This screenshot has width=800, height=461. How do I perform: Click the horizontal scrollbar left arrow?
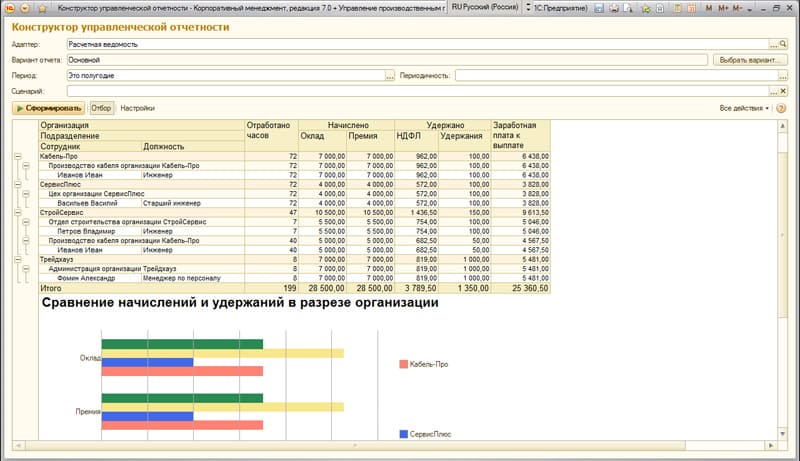pos(18,445)
